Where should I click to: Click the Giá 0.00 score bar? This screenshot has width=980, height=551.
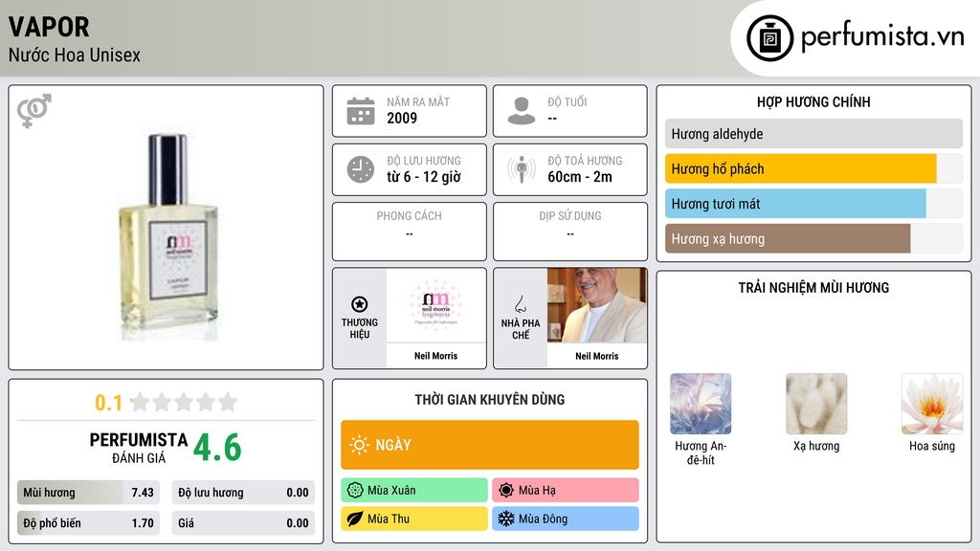pyautogui.click(x=243, y=523)
